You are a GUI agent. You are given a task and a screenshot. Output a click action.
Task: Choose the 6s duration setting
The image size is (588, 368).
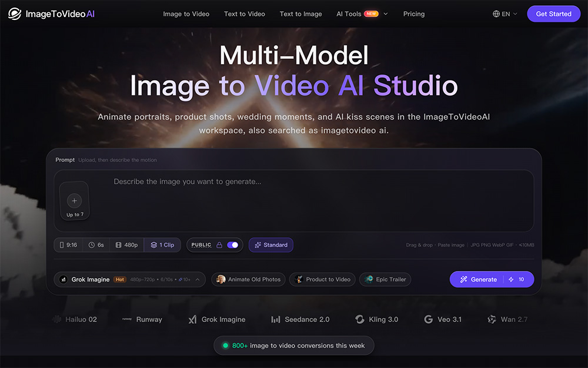[96, 245]
